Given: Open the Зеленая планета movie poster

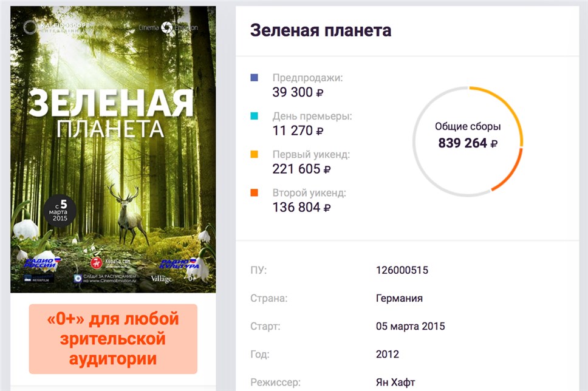Looking at the screenshot, I should coord(113,149).
